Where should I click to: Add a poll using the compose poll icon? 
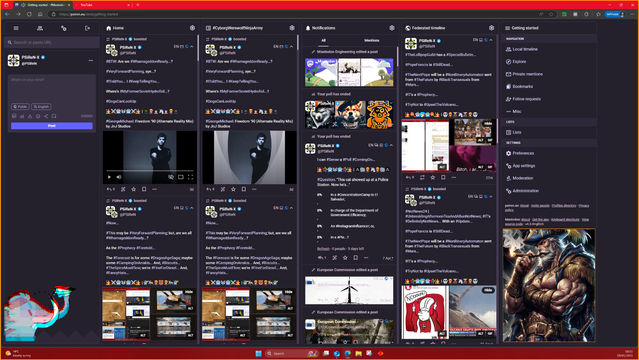click(22, 116)
